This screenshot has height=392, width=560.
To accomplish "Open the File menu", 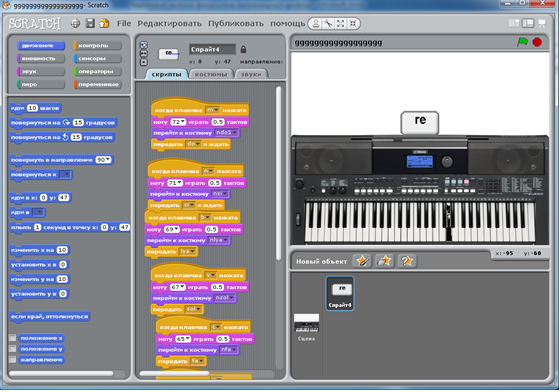I will click(x=124, y=24).
